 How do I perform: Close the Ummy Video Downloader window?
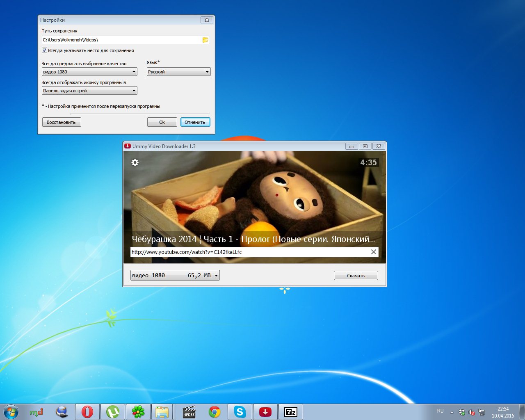(379, 146)
